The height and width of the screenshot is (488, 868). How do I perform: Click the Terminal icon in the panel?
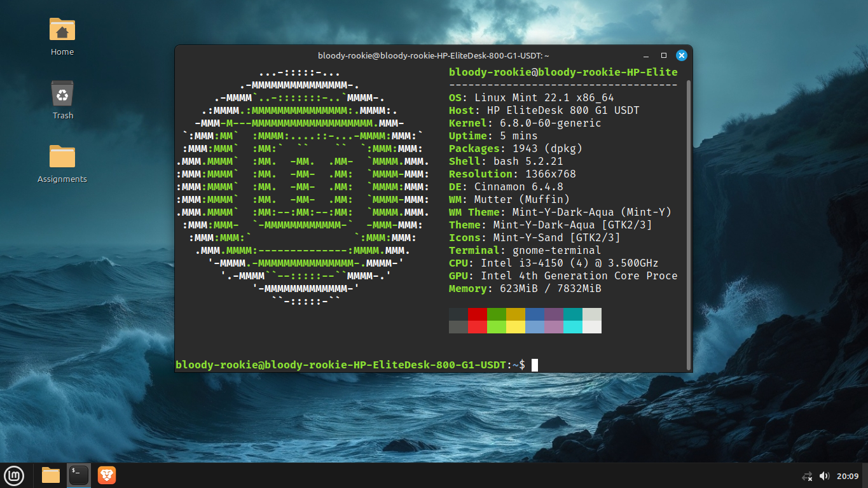click(x=79, y=475)
